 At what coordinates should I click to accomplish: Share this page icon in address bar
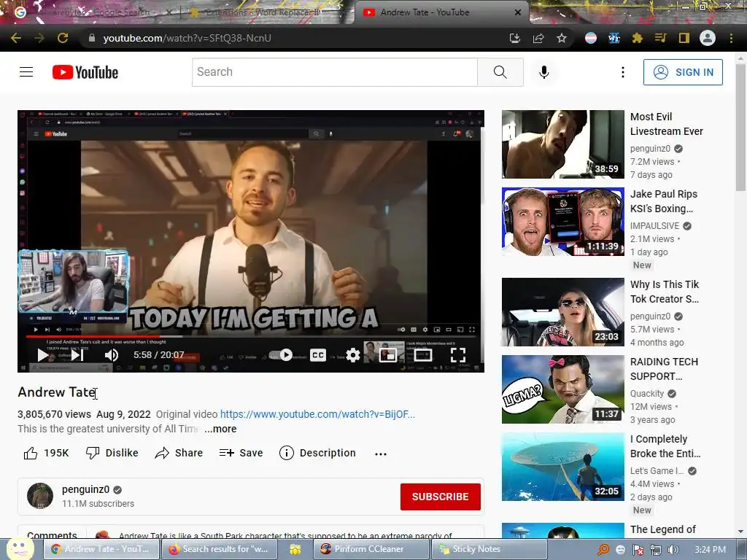(538, 38)
